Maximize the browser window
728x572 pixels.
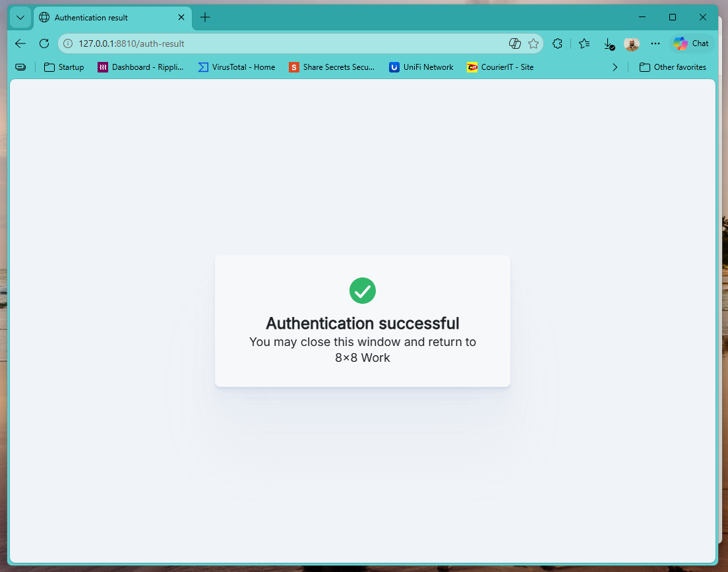point(673,17)
